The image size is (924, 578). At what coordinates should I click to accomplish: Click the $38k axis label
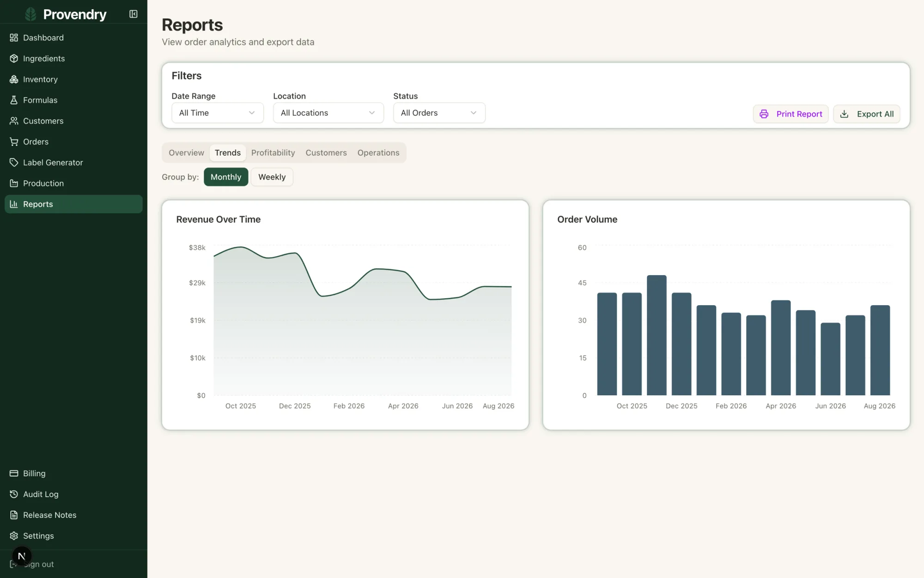coord(197,247)
